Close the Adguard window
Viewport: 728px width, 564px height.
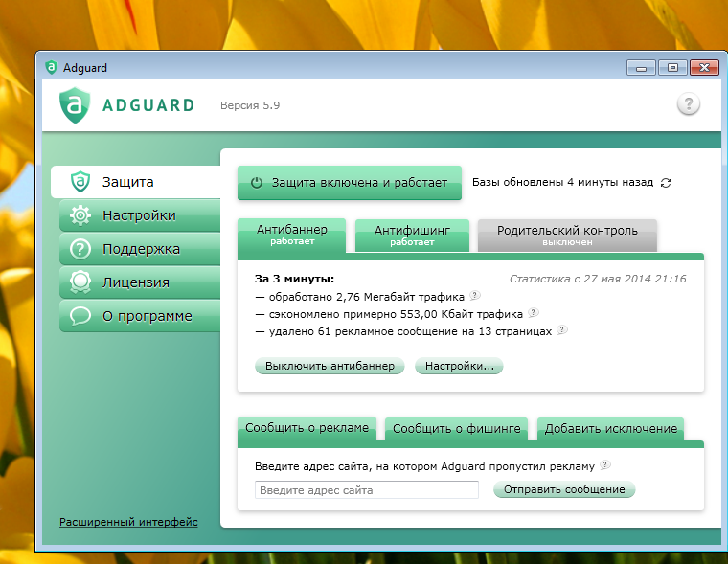pos(704,68)
